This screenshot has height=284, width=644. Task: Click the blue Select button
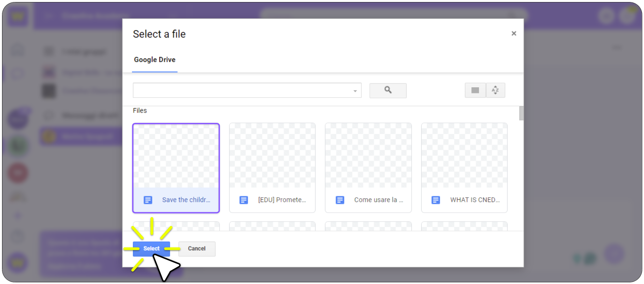tap(151, 249)
